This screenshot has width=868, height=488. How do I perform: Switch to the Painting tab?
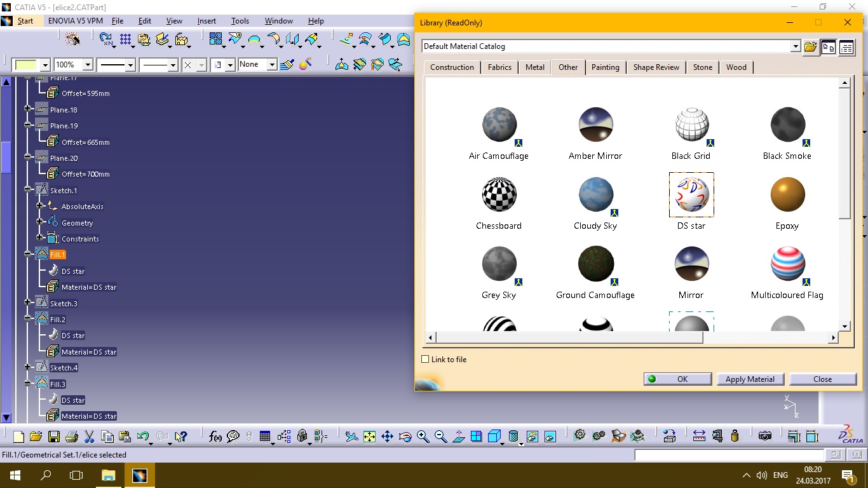point(605,67)
